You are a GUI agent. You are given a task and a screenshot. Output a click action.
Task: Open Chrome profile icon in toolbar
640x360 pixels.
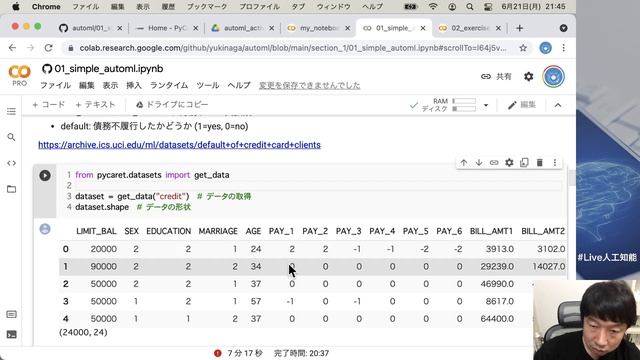click(545, 48)
